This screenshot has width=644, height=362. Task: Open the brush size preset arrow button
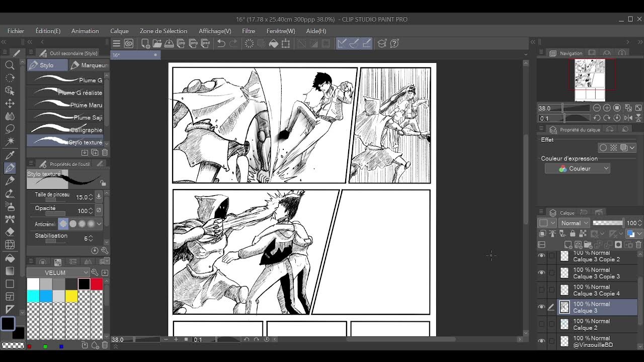tap(99, 197)
